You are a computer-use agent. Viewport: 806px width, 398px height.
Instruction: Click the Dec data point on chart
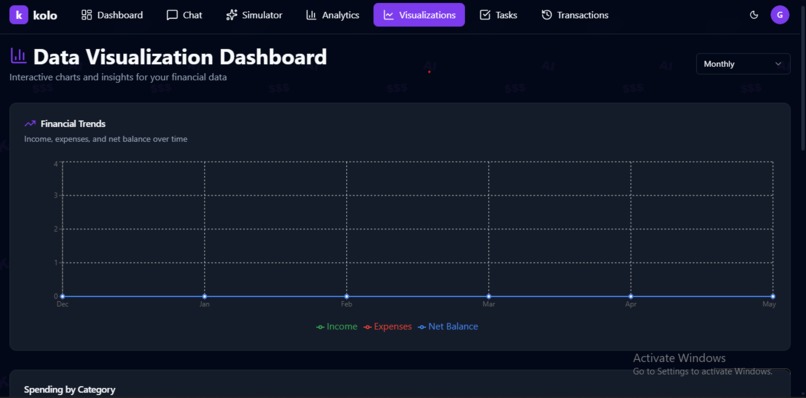(x=62, y=296)
